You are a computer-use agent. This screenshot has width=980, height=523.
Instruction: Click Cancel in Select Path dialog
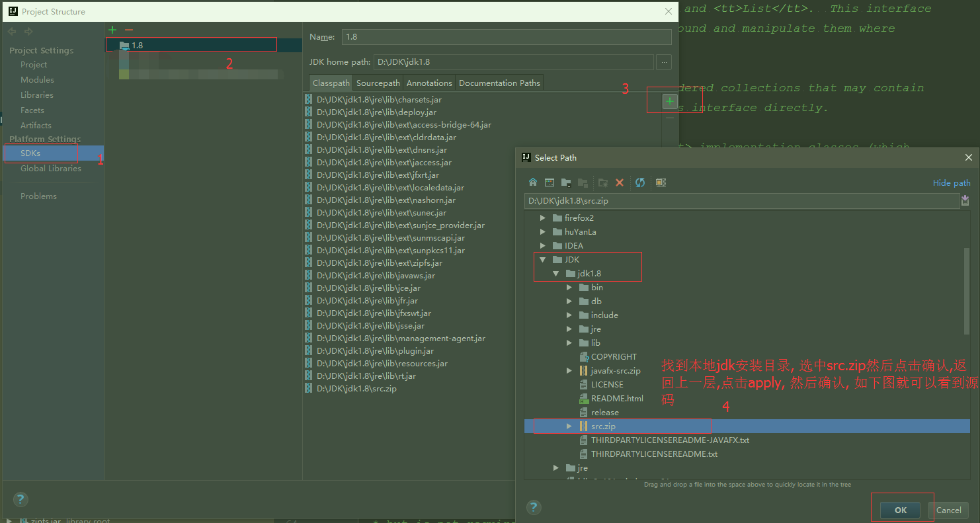(x=949, y=510)
